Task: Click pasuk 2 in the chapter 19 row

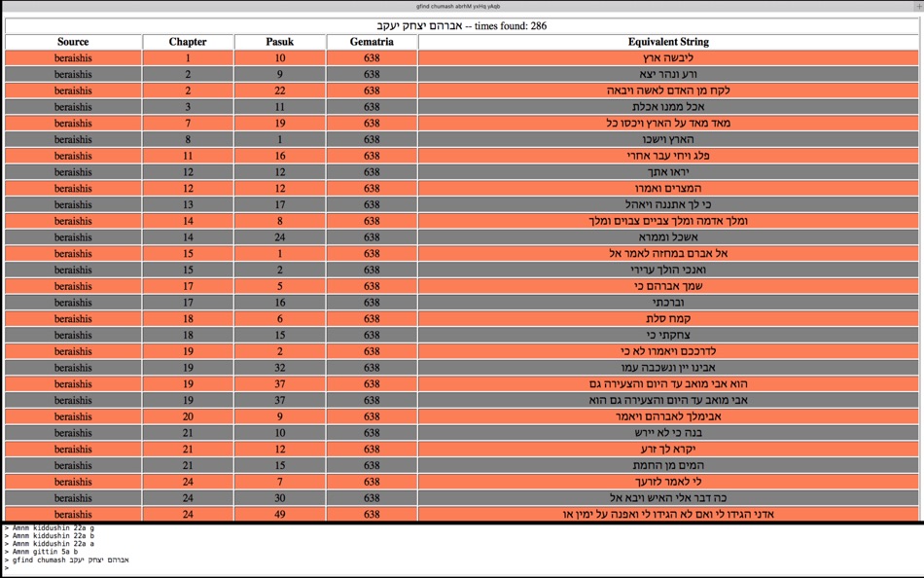Action: [x=279, y=351]
